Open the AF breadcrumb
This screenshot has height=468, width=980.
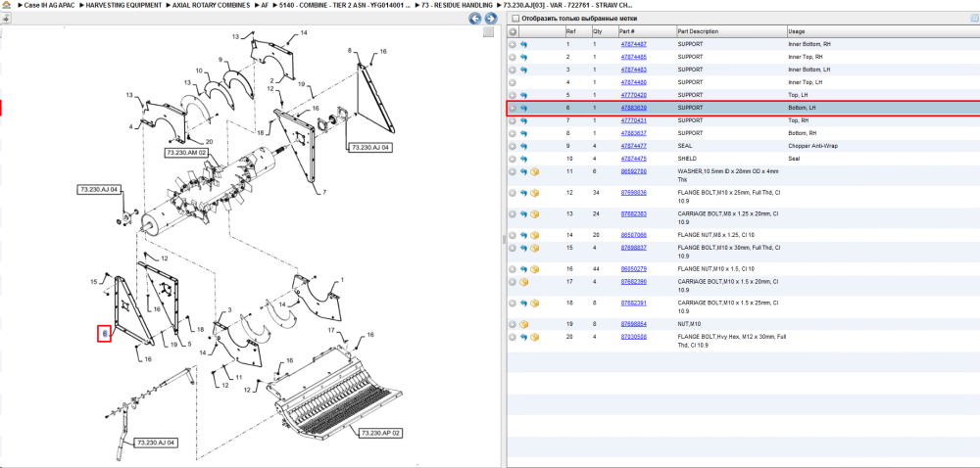[265, 5]
